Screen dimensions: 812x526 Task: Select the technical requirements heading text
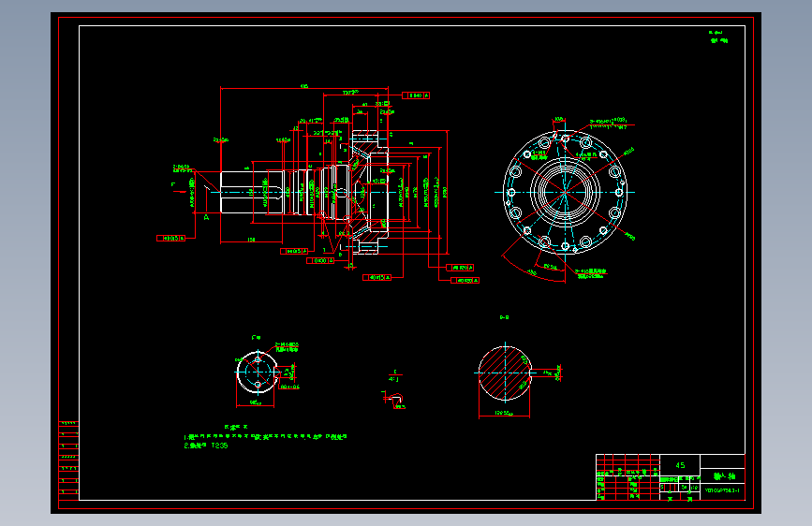click(x=236, y=427)
